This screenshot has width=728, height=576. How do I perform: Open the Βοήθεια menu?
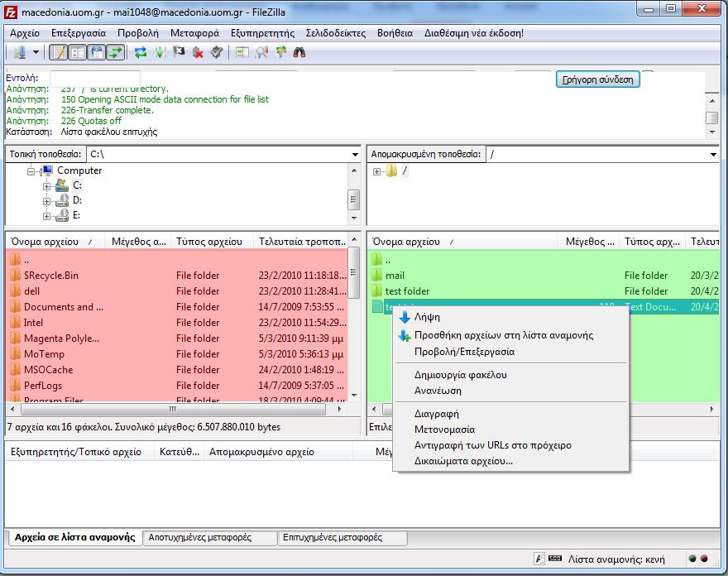click(x=395, y=33)
